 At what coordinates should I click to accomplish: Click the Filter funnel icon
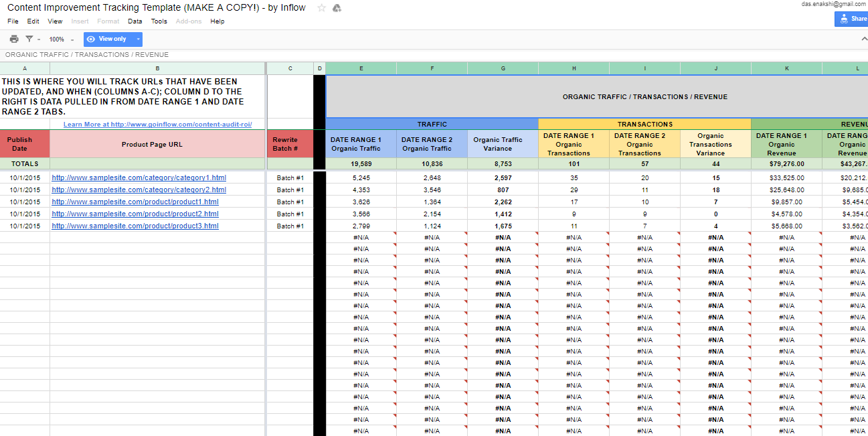point(29,40)
